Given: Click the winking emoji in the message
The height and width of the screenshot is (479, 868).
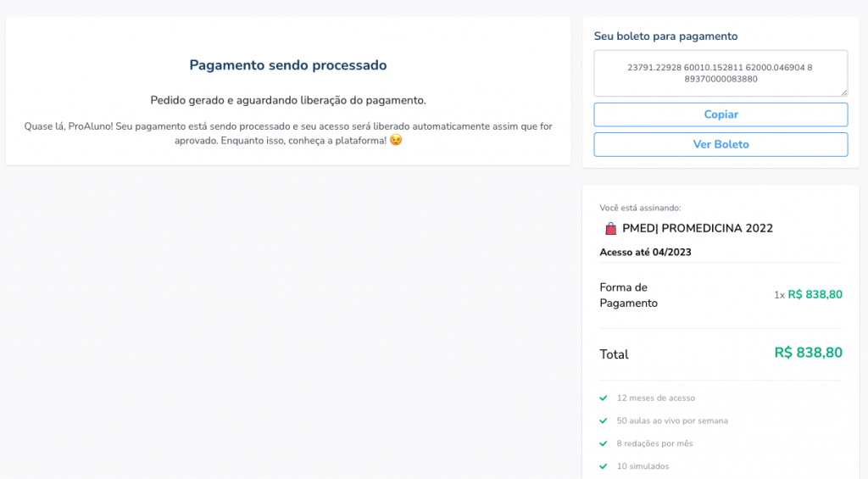Looking at the screenshot, I should pyautogui.click(x=395, y=140).
